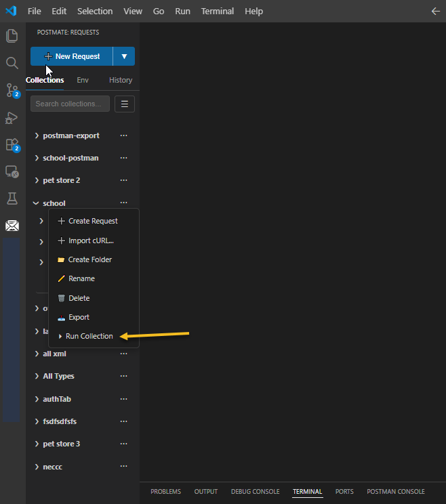Open options for postman-export collection
Screen dimensions: 446x504
click(x=124, y=135)
